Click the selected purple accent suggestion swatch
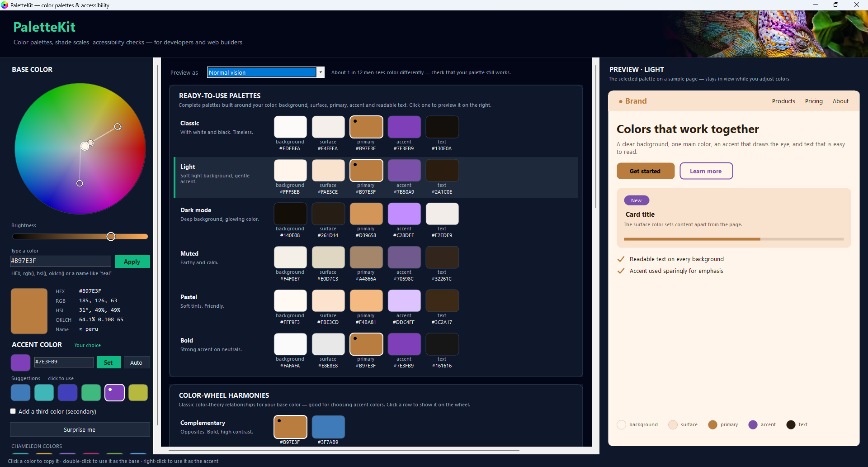 115,393
